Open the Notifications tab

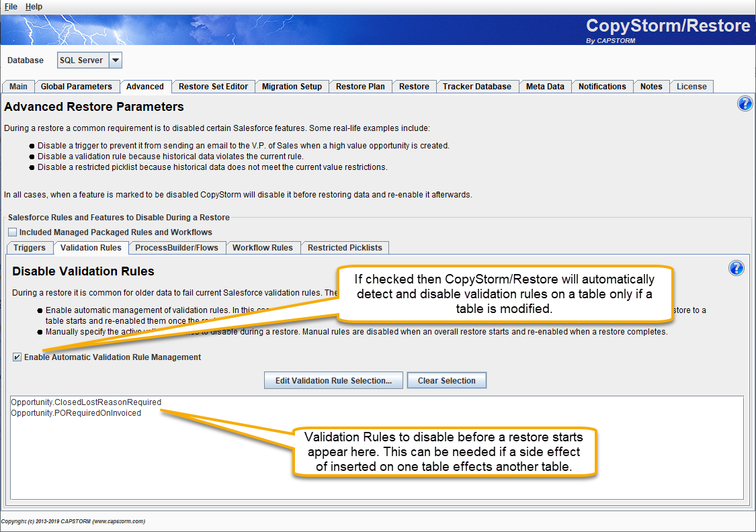click(x=602, y=86)
